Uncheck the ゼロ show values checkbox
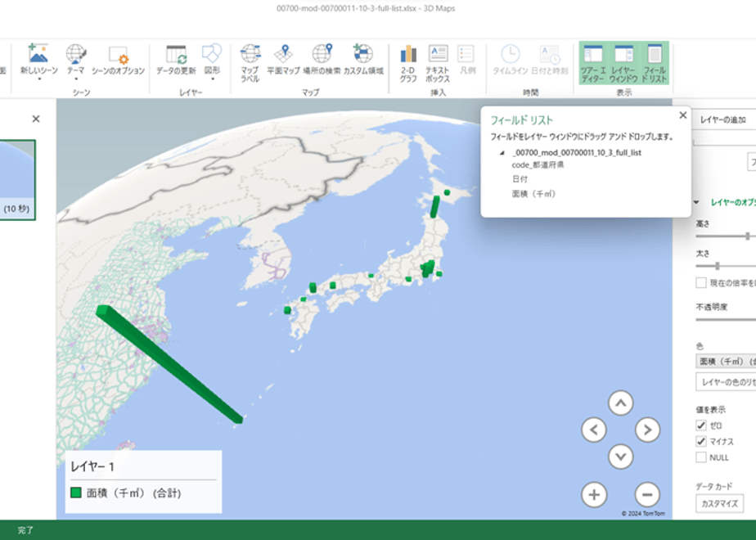 [x=701, y=425]
